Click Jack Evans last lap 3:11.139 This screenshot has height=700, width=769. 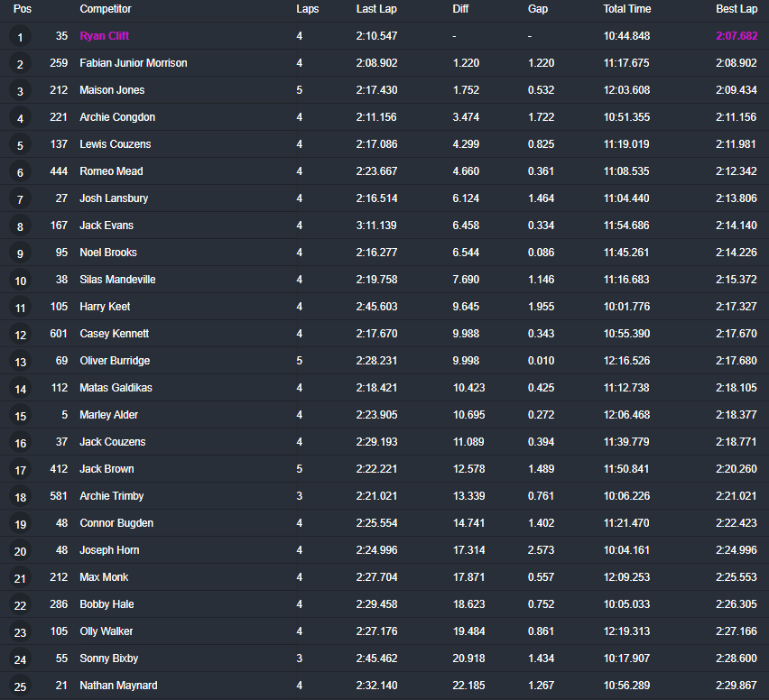tap(376, 226)
